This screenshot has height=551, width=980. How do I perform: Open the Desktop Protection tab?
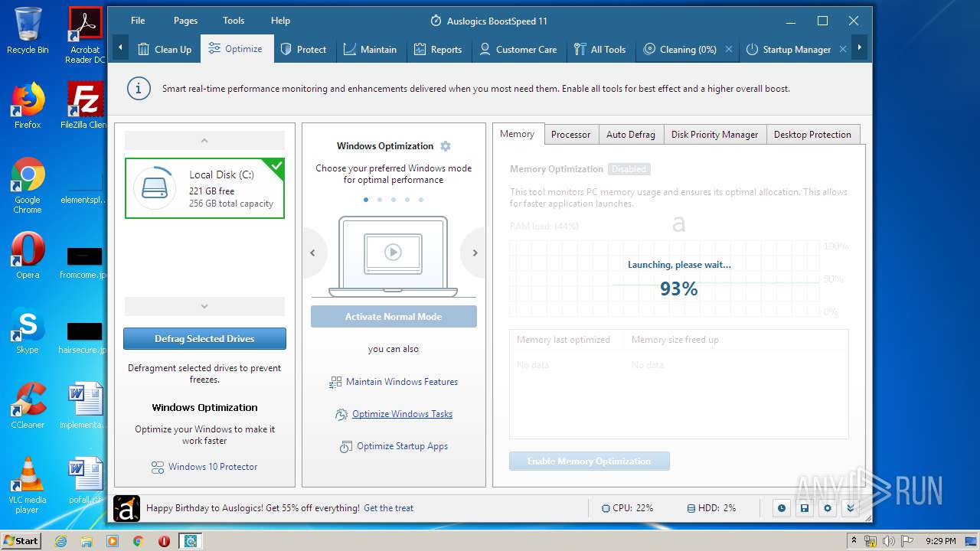click(812, 135)
